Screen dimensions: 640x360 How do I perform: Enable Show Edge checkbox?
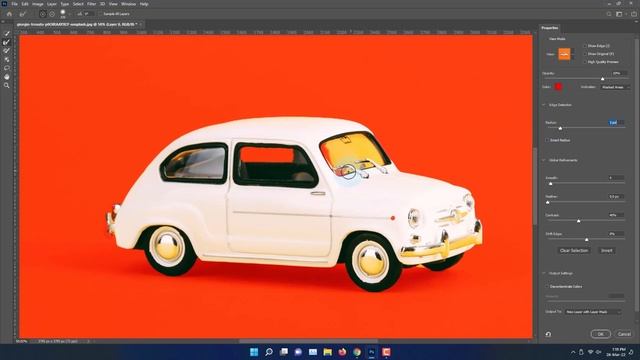pos(585,46)
